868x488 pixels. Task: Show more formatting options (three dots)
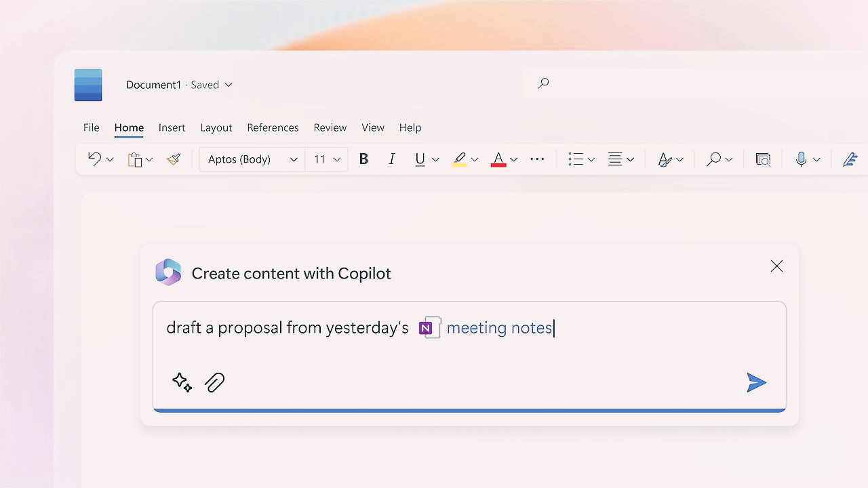(537, 159)
